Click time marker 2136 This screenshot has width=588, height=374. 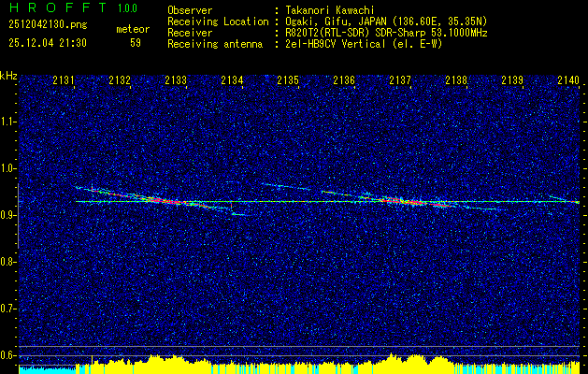pyautogui.click(x=344, y=80)
